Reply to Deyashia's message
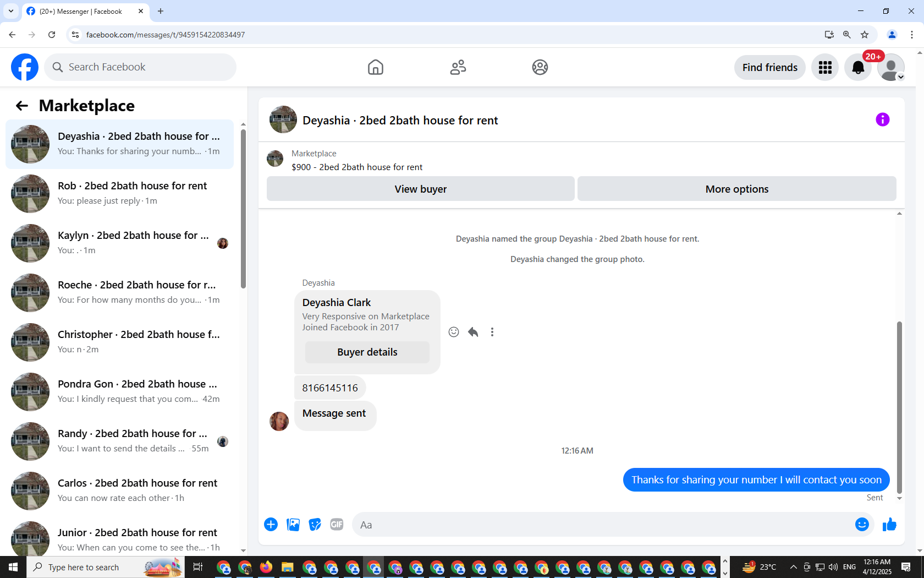The width and height of the screenshot is (924, 578). tap(473, 332)
